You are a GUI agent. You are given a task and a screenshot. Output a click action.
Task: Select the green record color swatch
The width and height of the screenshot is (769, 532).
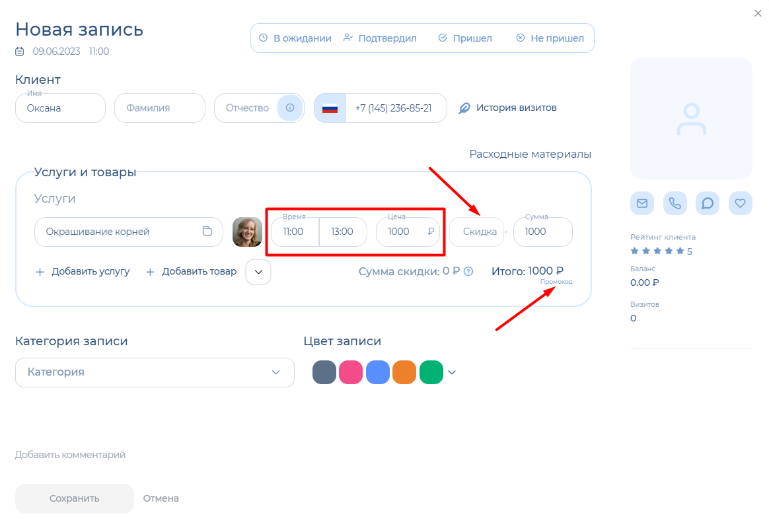[x=431, y=372]
